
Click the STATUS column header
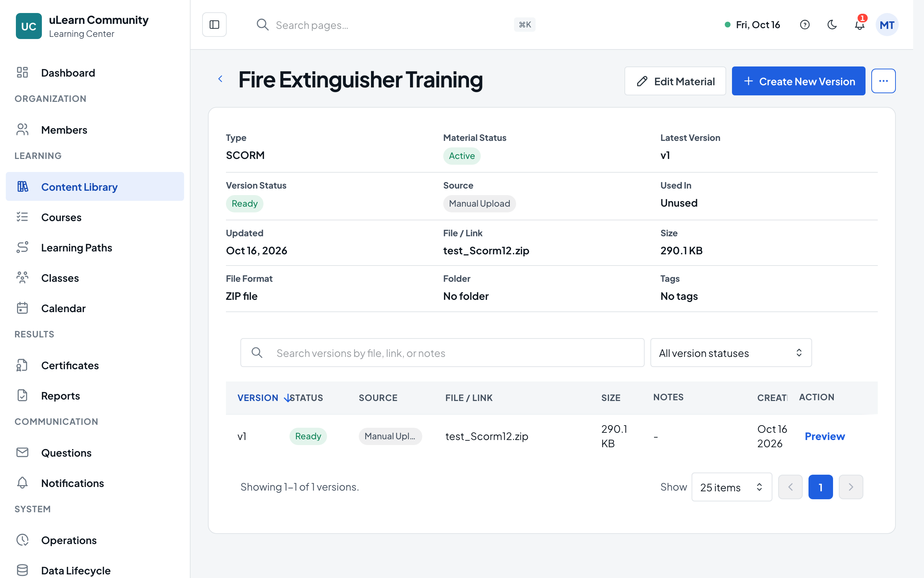pyautogui.click(x=306, y=398)
